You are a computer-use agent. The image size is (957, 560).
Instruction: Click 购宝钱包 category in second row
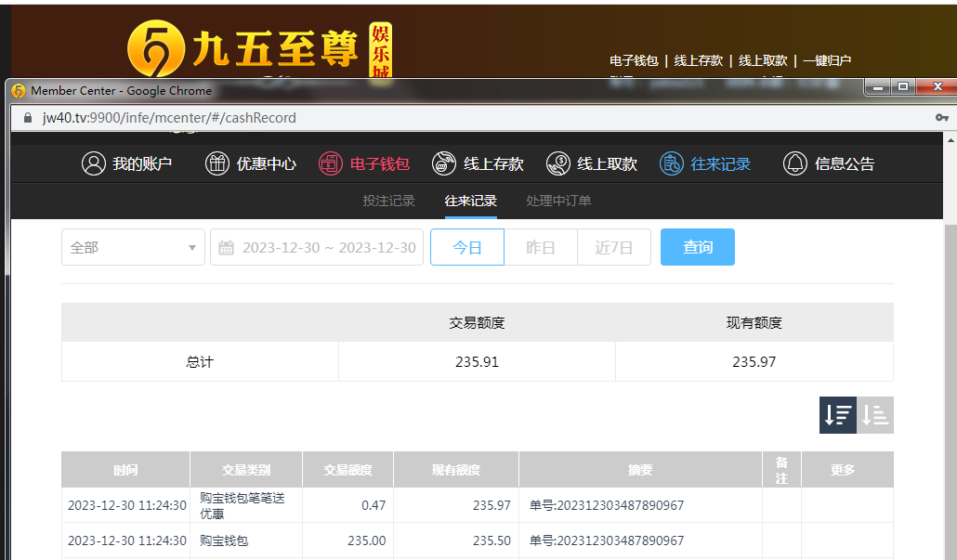pyautogui.click(x=224, y=540)
